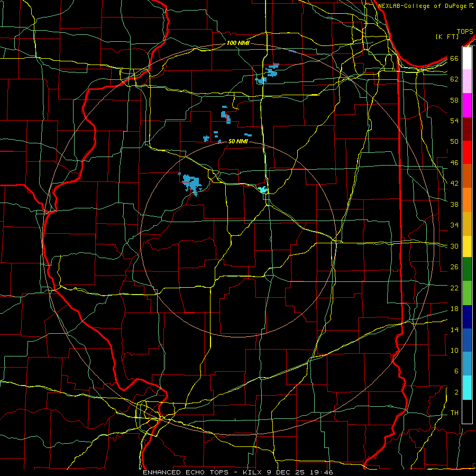The height and width of the screenshot is (476, 476).
Task: Click the KILX station identifier
Action: pos(253,472)
